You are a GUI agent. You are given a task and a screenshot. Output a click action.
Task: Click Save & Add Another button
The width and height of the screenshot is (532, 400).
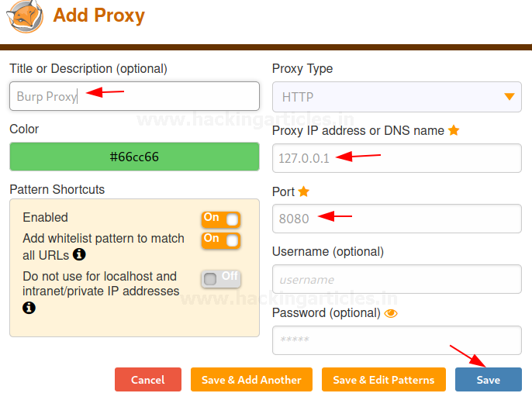[251, 380]
